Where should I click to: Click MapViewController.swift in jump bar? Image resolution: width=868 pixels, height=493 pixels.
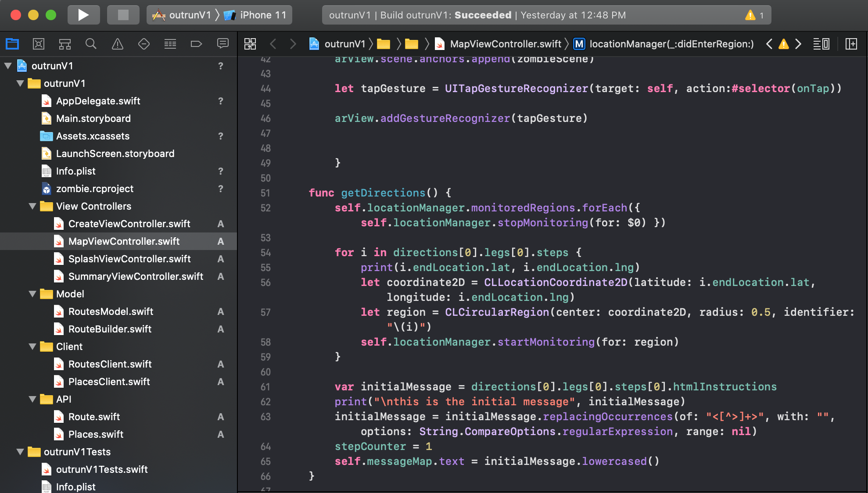click(505, 44)
